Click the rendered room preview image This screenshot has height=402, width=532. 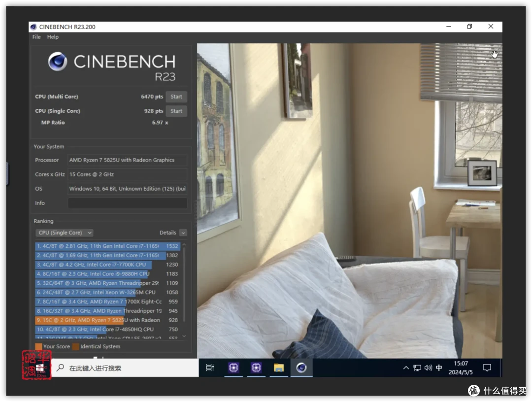349,201
